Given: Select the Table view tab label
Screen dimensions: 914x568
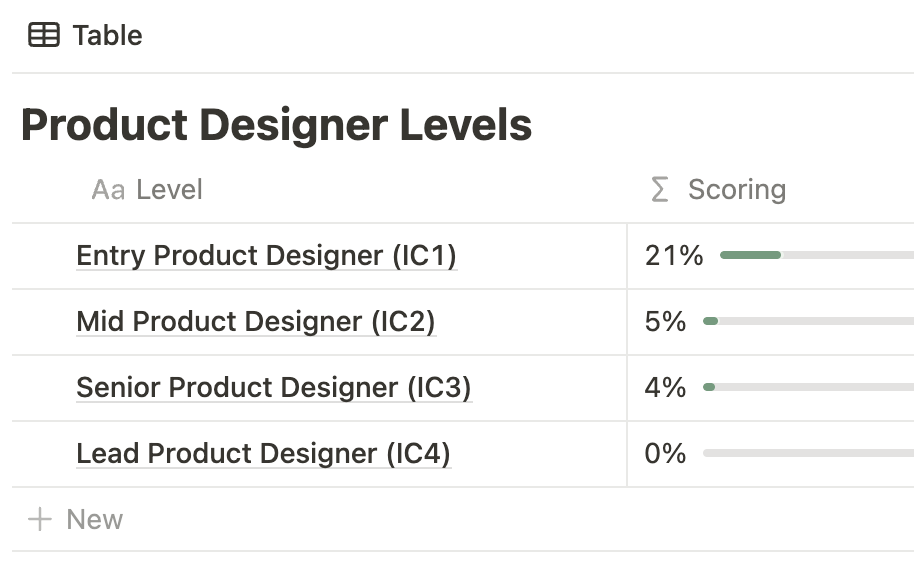Looking at the screenshot, I should click(x=107, y=36).
